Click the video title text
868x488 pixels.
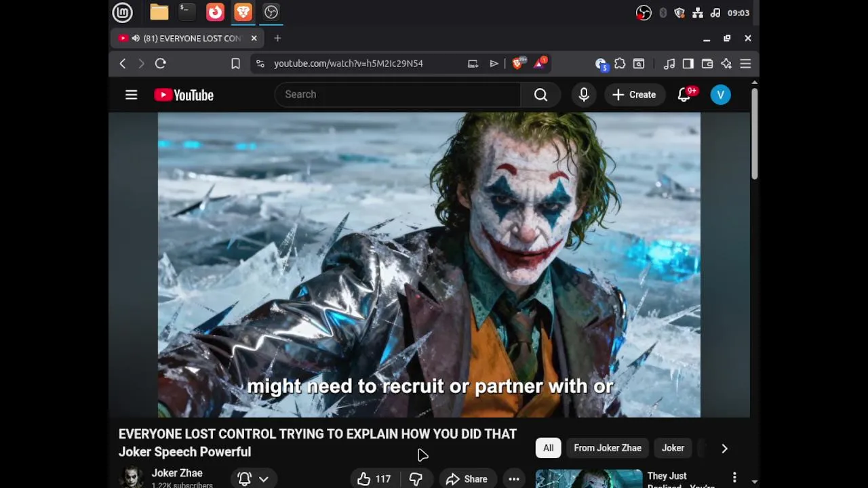point(318,443)
